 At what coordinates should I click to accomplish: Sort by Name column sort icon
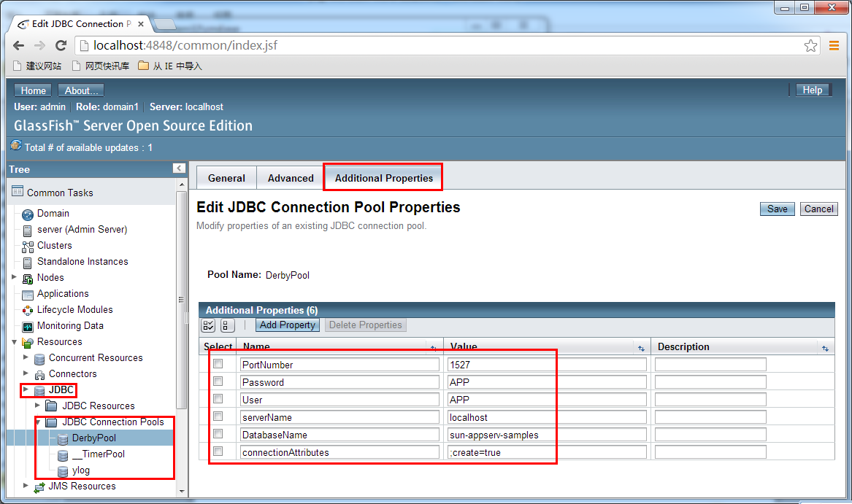coord(434,348)
